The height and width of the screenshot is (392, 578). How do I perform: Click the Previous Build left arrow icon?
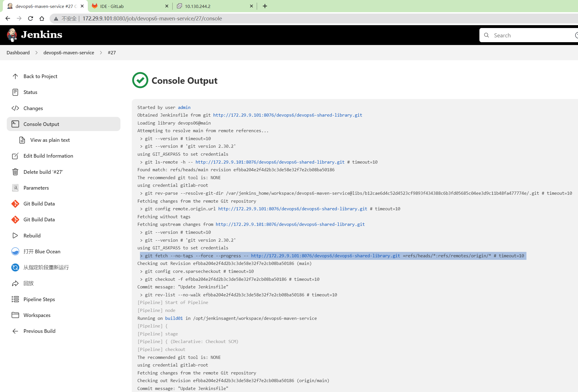click(15, 331)
